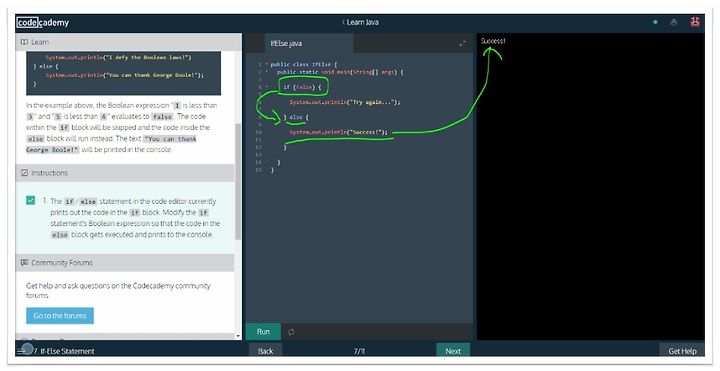Expand the code editor to fullscreen

pos(462,43)
